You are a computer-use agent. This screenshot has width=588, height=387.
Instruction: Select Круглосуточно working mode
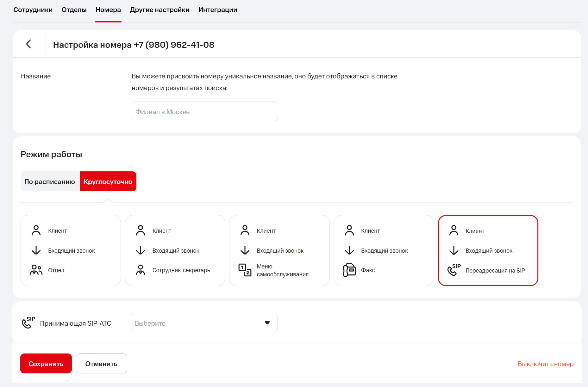tap(108, 181)
